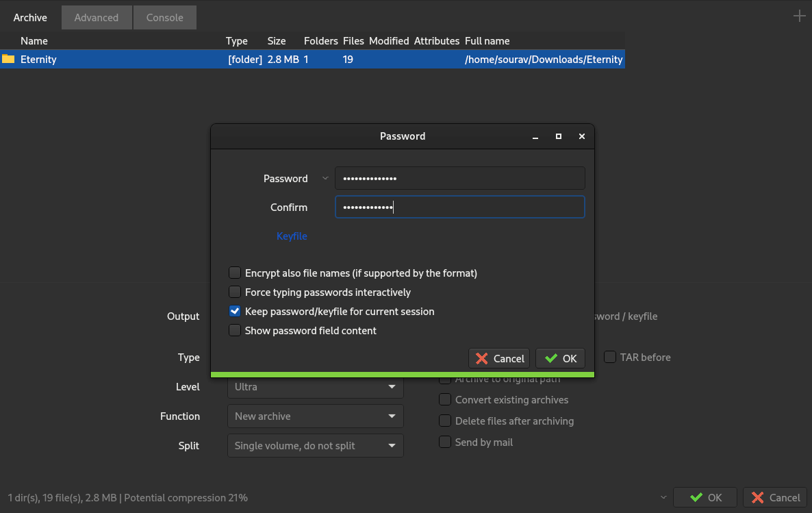Open the Keyfile link in the Password dialog
Viewport: 812px width, 513px height.
(x=292, y=236)
